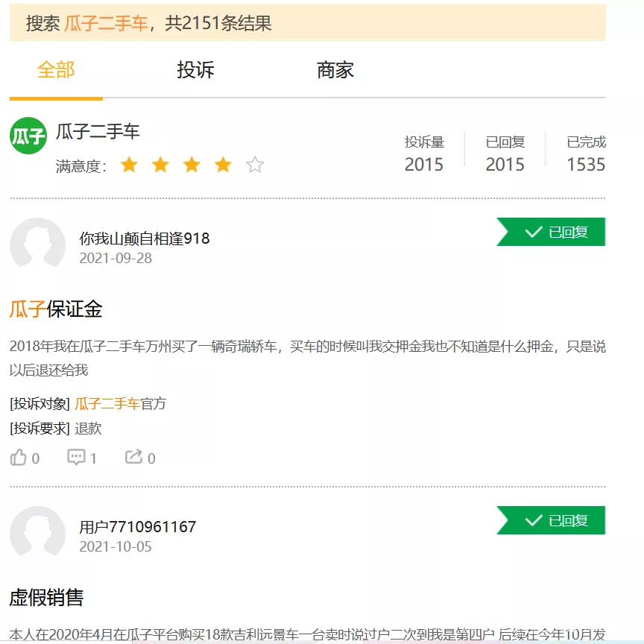Open the 虚假销售 complaint title
The height and width of the screenshot is (644, 644).
(46, 597)
